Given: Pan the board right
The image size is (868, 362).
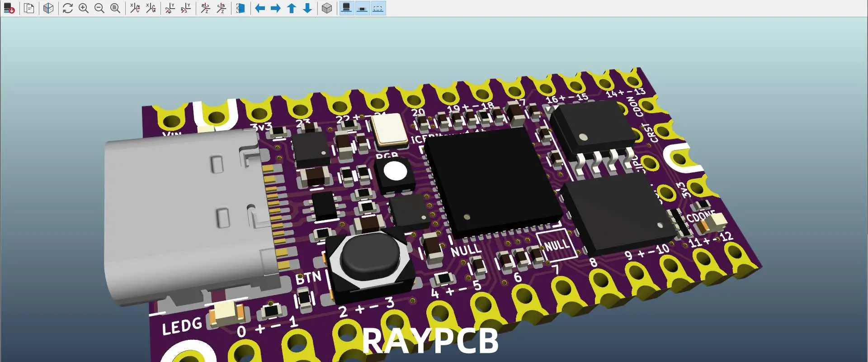Looking at the screenshot, I should coord(276,8).
